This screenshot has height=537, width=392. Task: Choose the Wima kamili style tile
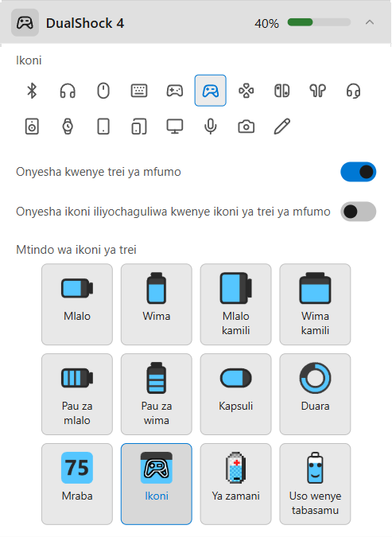tap(315, 304)
